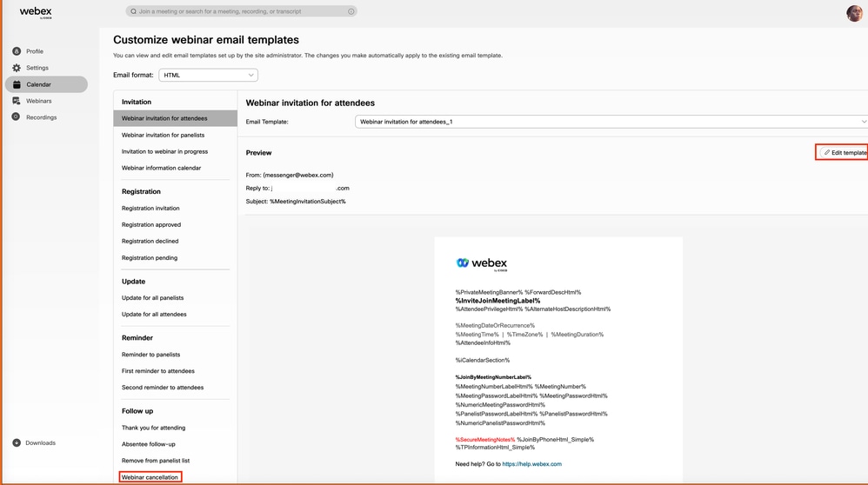
Task: Open the user profile avatar
Action: click(x=854, y=13)
